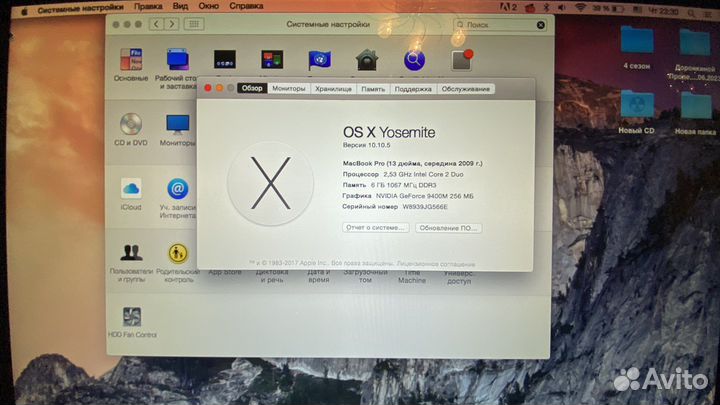Open Notification Center icon
The image size is (720, 405).
(x=708, y=14)
